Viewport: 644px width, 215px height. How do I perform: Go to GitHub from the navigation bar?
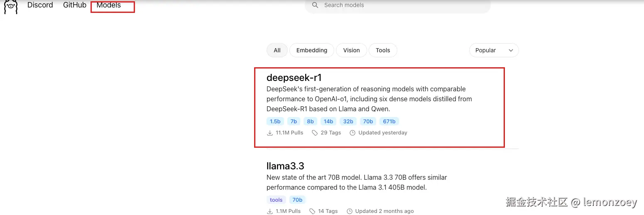click(75, 5)
